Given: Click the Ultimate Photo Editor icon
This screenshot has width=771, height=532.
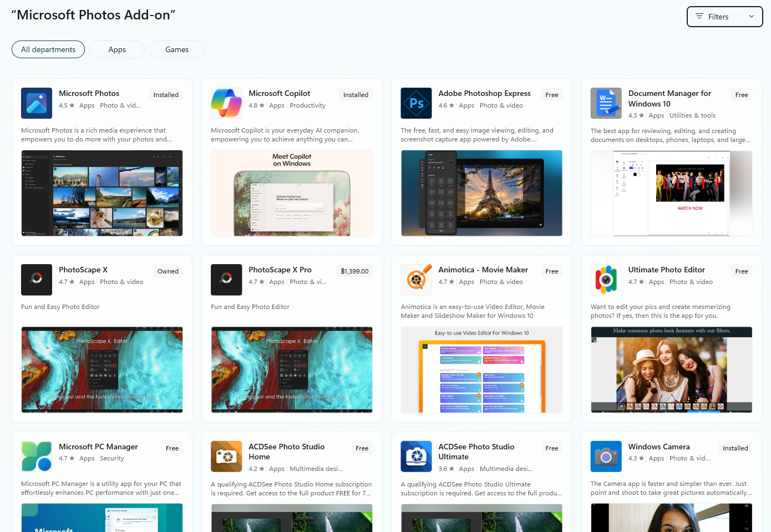Looking at the screenshot, I should pos(606,280).
